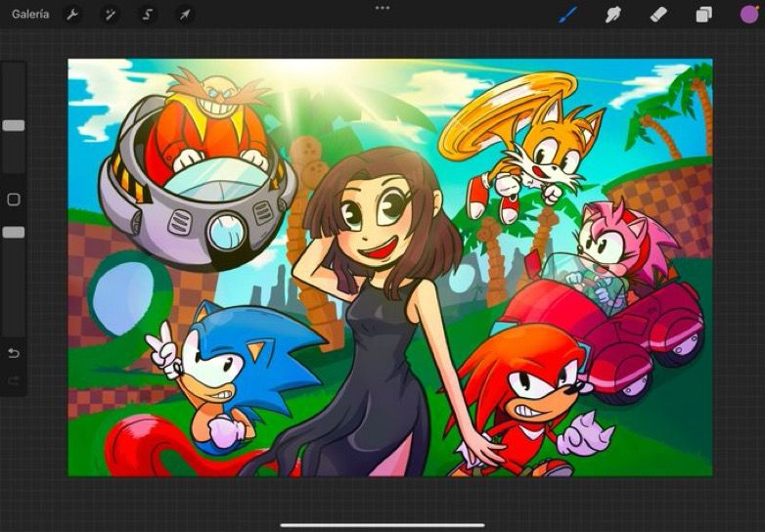Open the Layers panel
Screen dimensions: 765x532
point(703,15)
